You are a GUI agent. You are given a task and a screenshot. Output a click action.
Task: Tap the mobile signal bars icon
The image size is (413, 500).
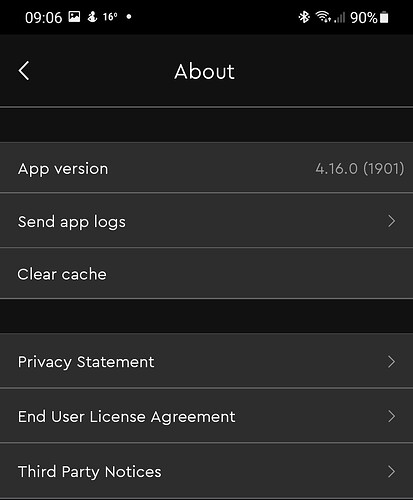click(x=339, y=17)
